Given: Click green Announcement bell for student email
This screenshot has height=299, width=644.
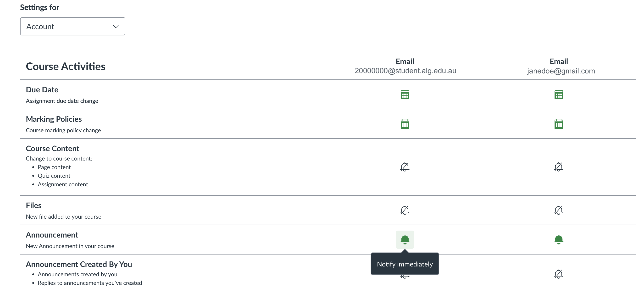Looking at the screenshot, I should tap(405, 239).
